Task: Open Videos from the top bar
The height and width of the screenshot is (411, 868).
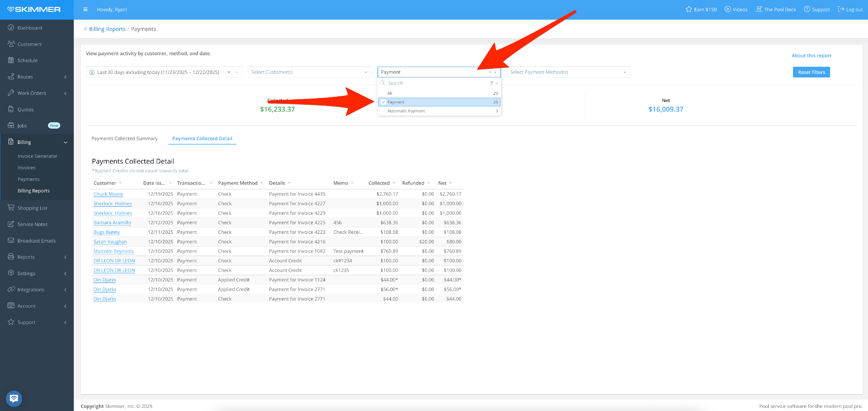Action: 735,10
